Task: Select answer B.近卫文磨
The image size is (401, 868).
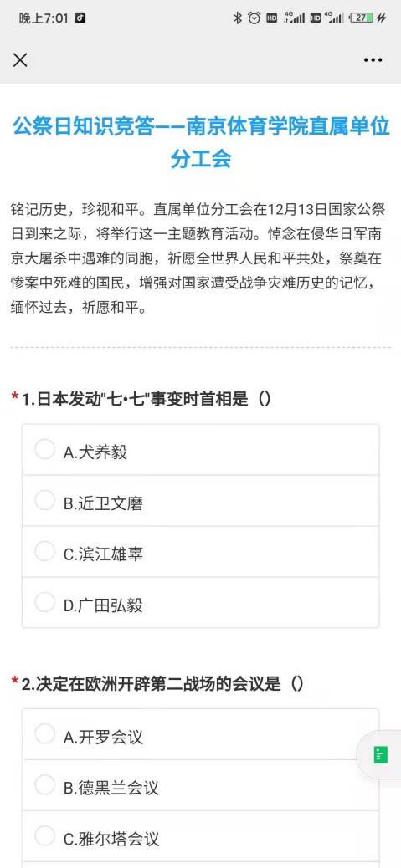Action: (x=201, y=501)
